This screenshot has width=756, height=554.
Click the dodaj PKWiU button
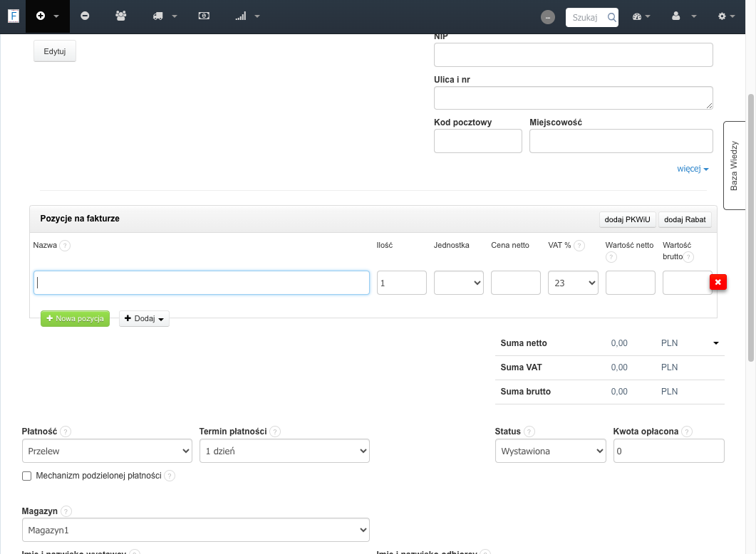[627, 219]
